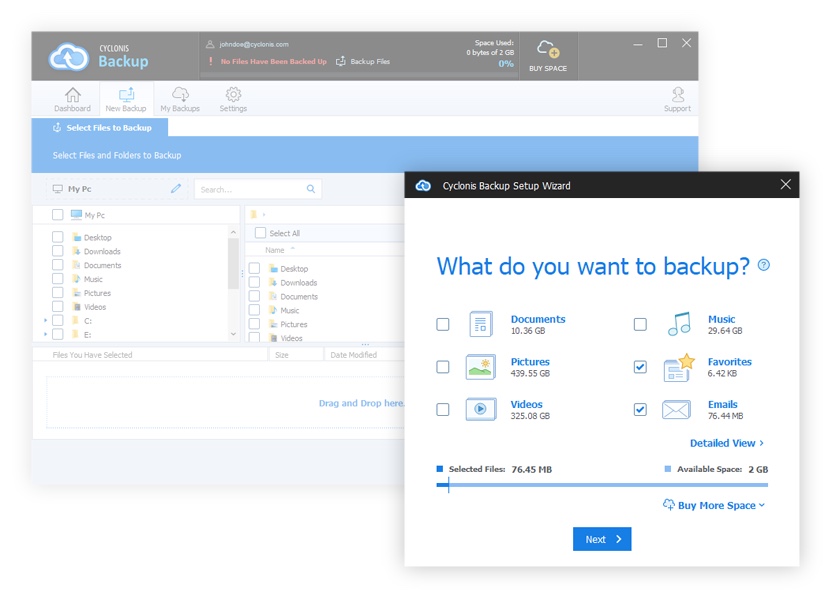The image size is (831, 598).
Task: Open the Detailed View link
Action: (726, 443)
